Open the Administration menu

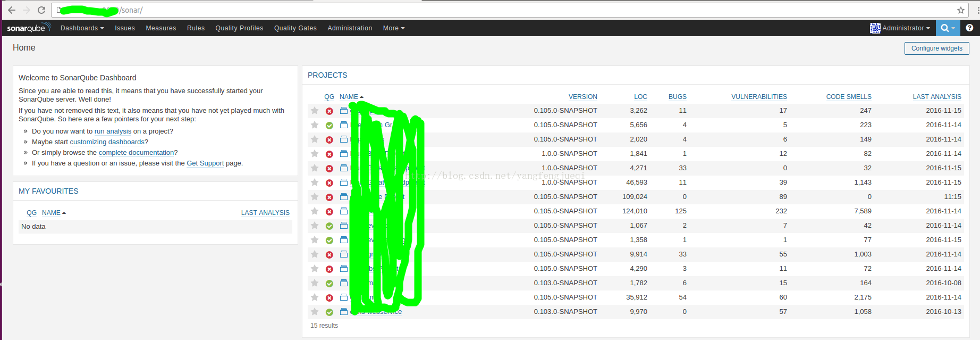click(x=350, y=28)
